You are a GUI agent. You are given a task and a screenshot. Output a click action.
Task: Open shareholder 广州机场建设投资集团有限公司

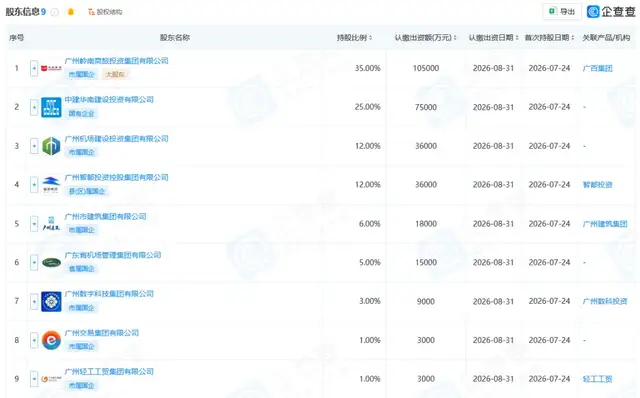click(116, 139)
